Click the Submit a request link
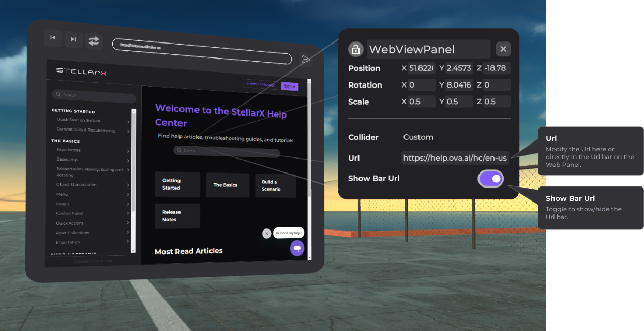 pos(260,84)
